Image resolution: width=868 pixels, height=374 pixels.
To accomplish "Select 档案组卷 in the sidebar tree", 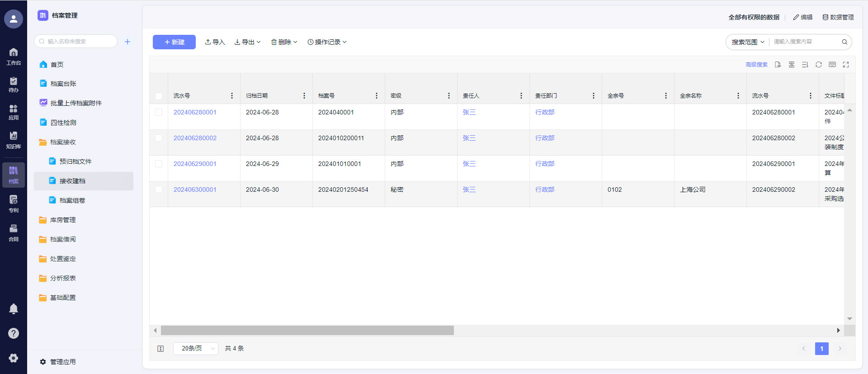I will 72,200.
